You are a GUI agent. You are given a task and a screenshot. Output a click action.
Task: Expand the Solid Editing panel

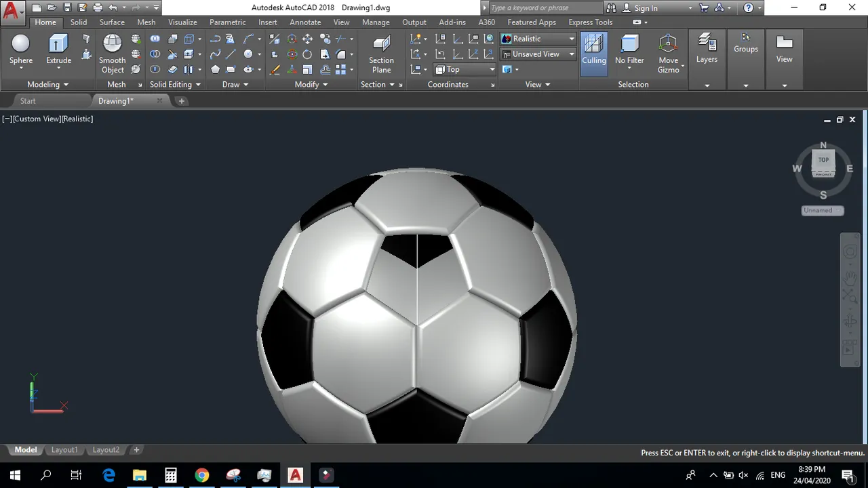click(x=175, y=85)
